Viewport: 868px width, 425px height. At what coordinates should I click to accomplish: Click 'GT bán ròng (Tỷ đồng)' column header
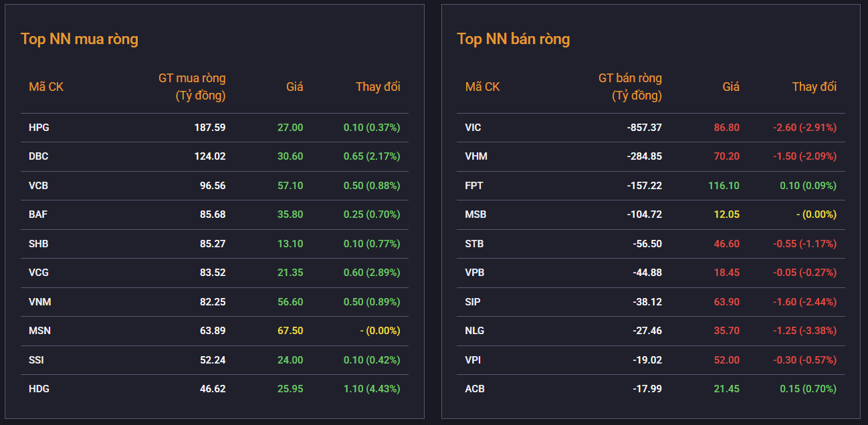click(630, 87)
